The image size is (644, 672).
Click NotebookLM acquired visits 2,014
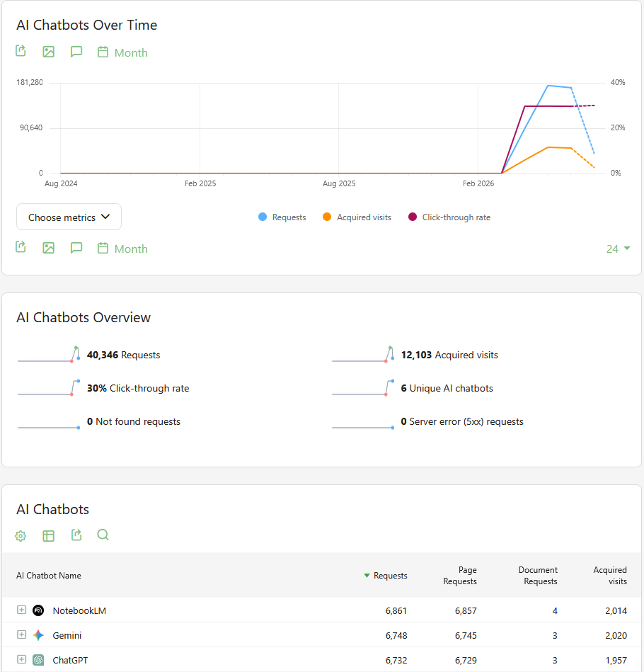coord(616,610)
